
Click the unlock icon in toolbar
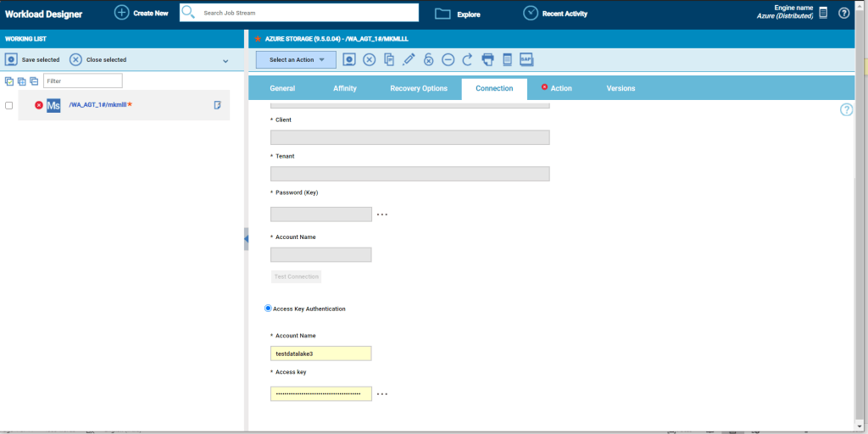[429, 59]
